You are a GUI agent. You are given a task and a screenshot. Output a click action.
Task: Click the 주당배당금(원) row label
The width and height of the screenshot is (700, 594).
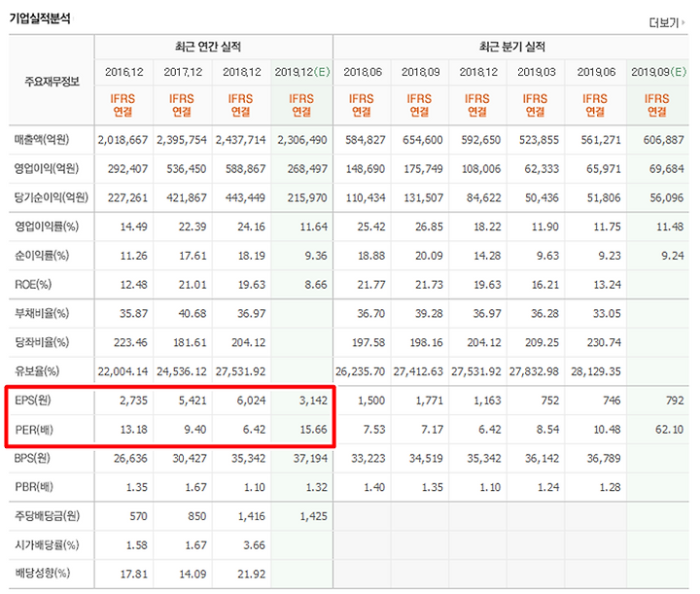47,516
